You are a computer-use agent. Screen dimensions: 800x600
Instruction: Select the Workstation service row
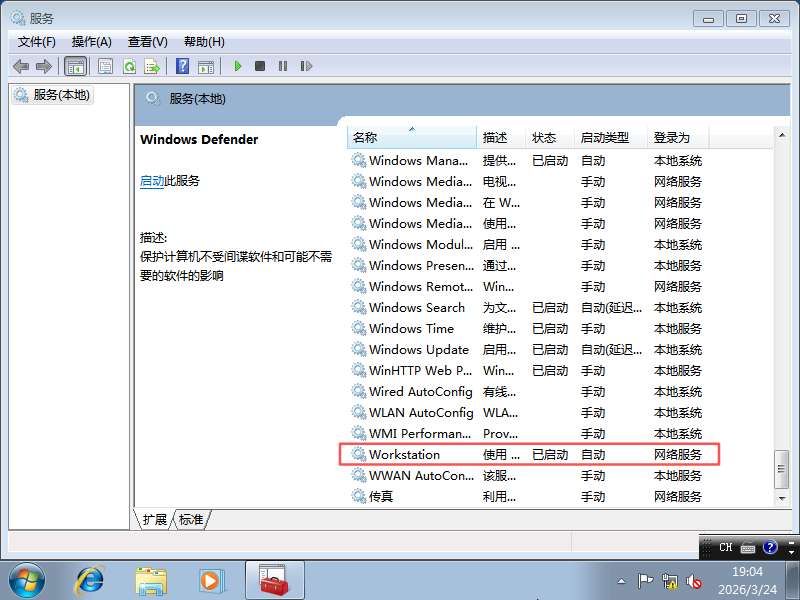coord(528,455)
